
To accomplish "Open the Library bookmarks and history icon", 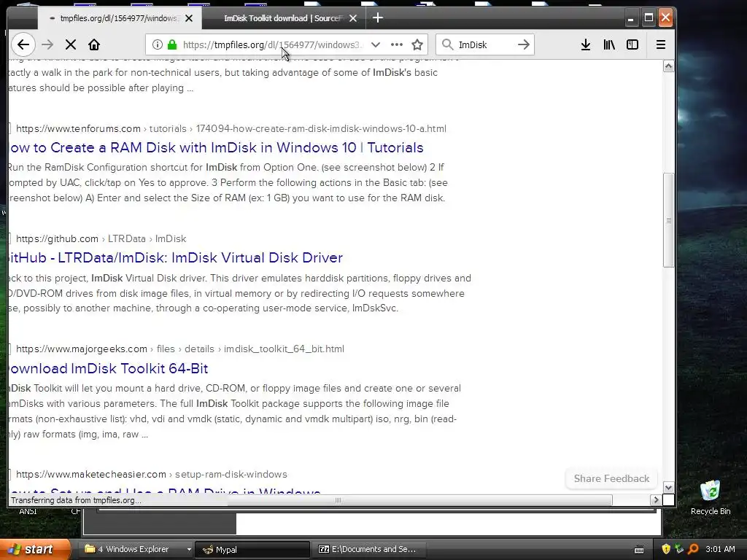I will pos(609,44).
